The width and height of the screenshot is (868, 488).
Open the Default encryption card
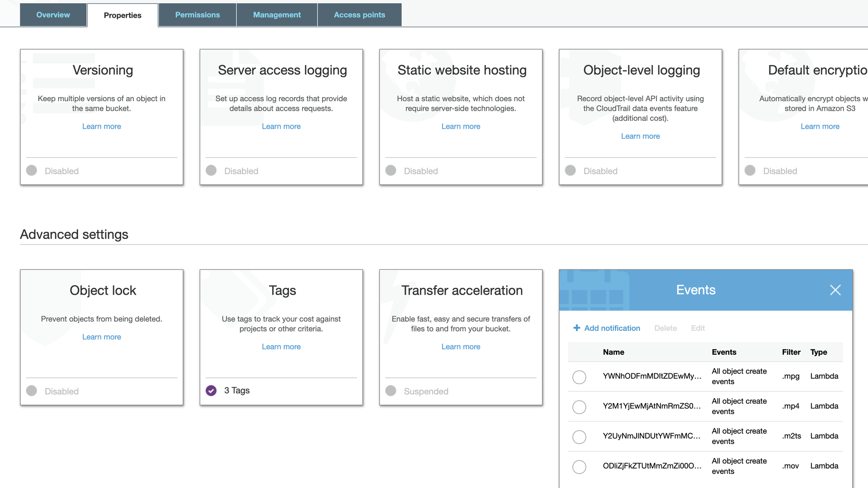tap(809, 70)
